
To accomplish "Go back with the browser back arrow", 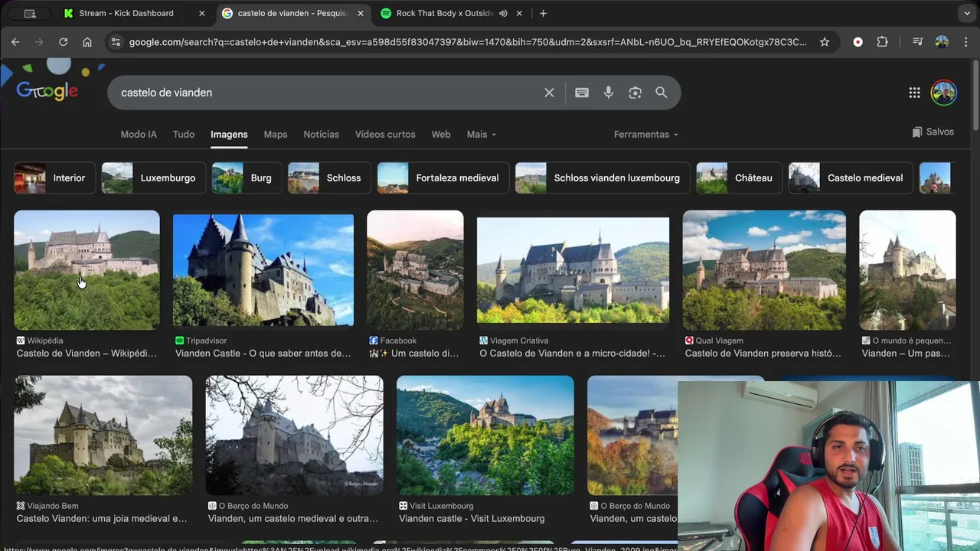I will [x=15, y=42].
